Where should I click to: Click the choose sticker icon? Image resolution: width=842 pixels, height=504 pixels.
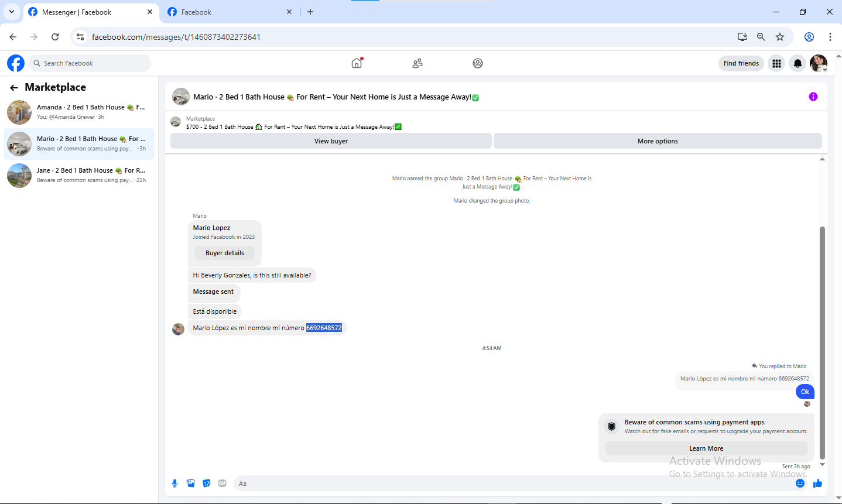pos(206,484)
